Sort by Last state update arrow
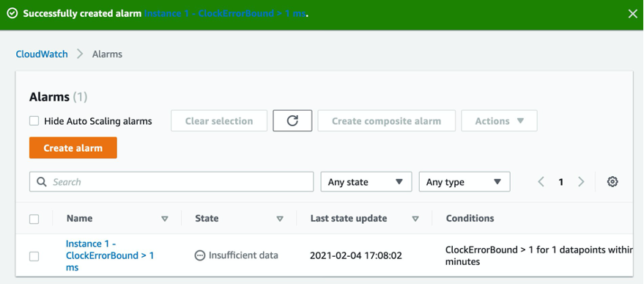Image resolution: width=644 pixels, height=284 pixels. (415, 219)
